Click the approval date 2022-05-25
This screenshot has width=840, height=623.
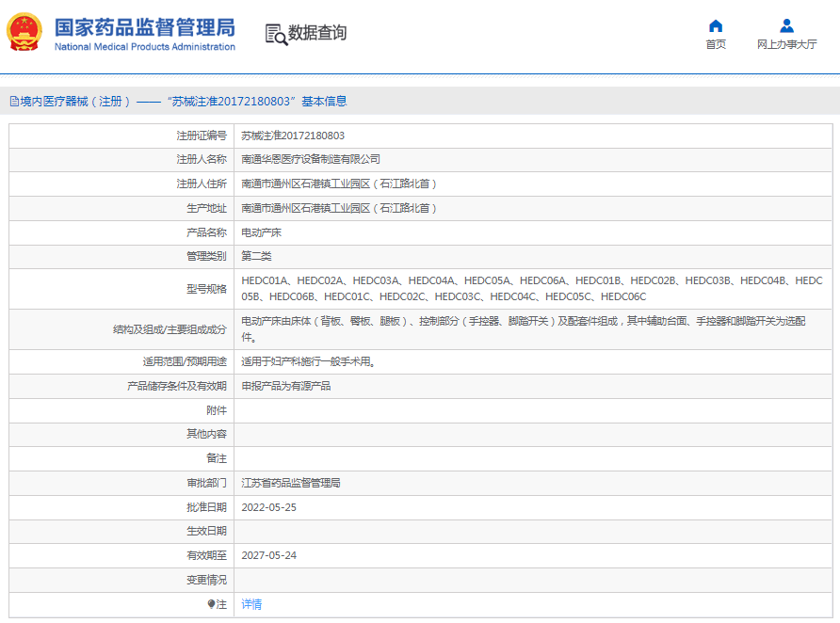[x=268, y=507]
